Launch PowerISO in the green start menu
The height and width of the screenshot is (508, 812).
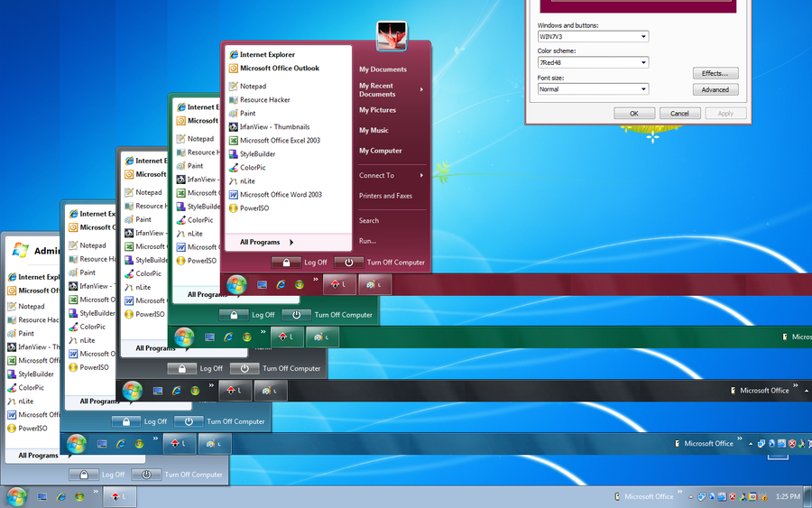click(x=197, y=261)
